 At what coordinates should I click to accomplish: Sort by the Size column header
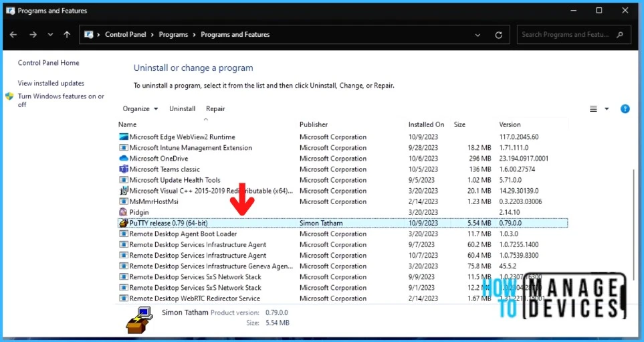(x=459, y=124)
